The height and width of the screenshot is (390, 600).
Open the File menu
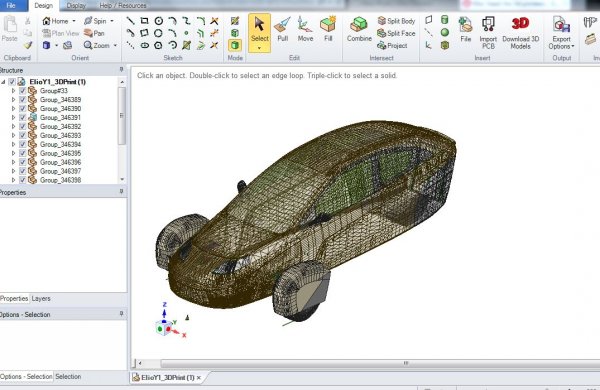pos(11,5)
